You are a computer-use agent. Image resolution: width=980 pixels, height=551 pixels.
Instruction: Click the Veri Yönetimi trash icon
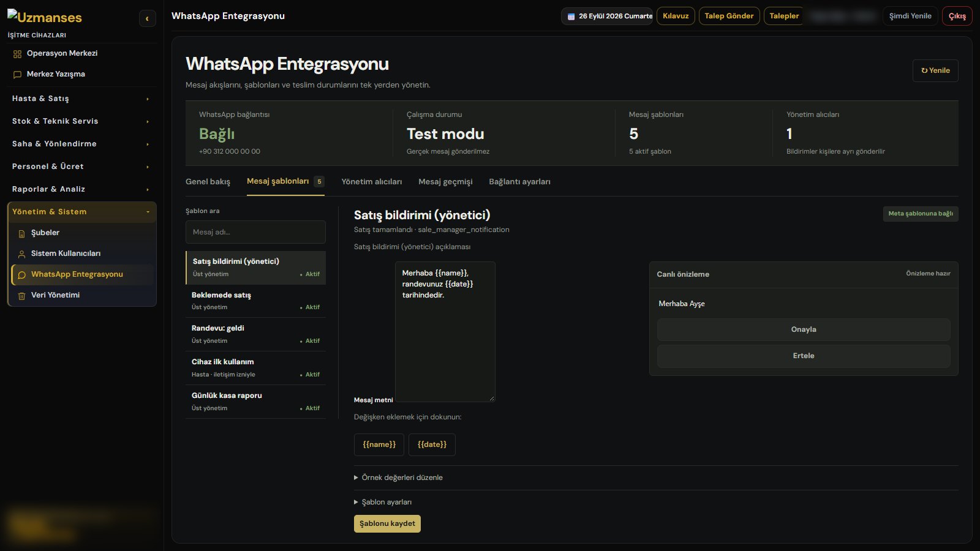21,296
